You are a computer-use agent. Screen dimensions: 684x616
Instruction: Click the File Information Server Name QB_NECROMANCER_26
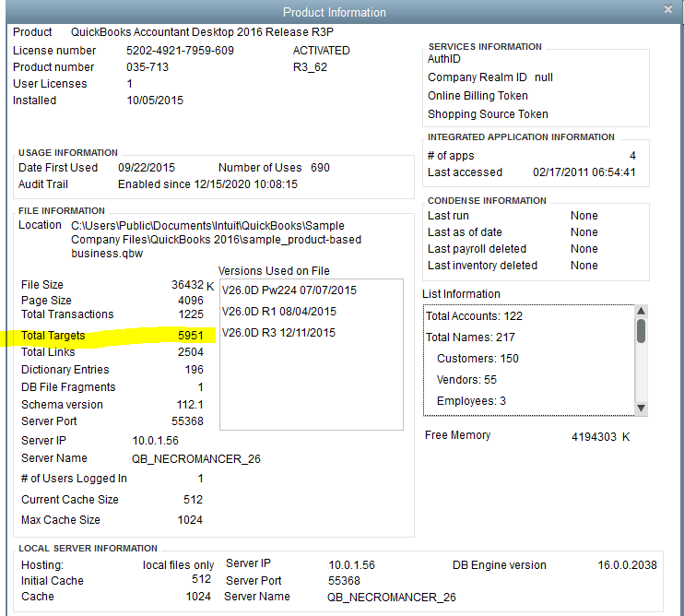pos(195,459)
